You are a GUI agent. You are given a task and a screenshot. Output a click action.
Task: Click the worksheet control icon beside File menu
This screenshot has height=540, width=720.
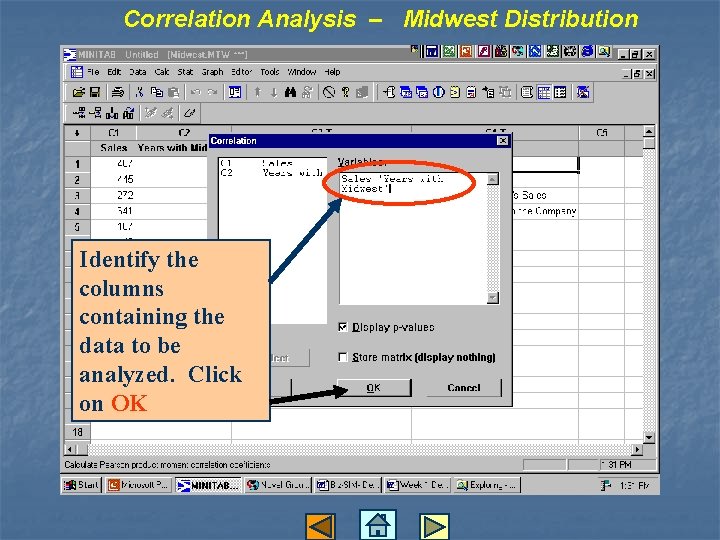click(77, 72)
